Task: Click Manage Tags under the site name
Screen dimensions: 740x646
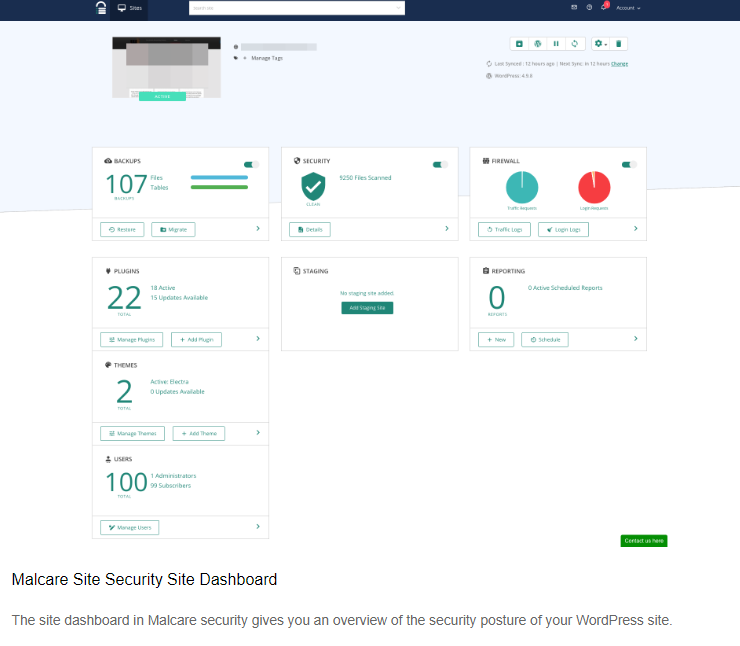Action: [x=266, y=58]
